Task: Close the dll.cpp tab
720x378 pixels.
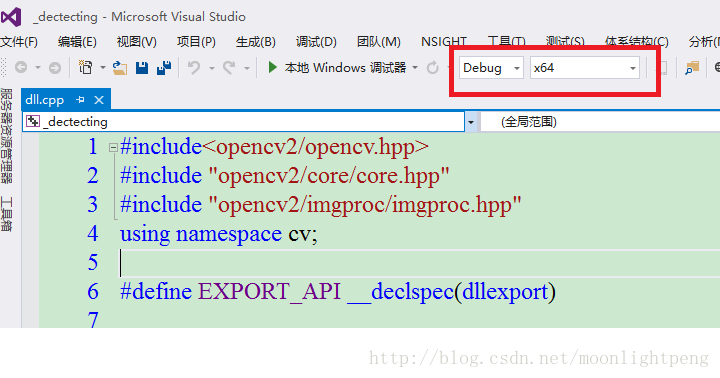Action: 99,100
